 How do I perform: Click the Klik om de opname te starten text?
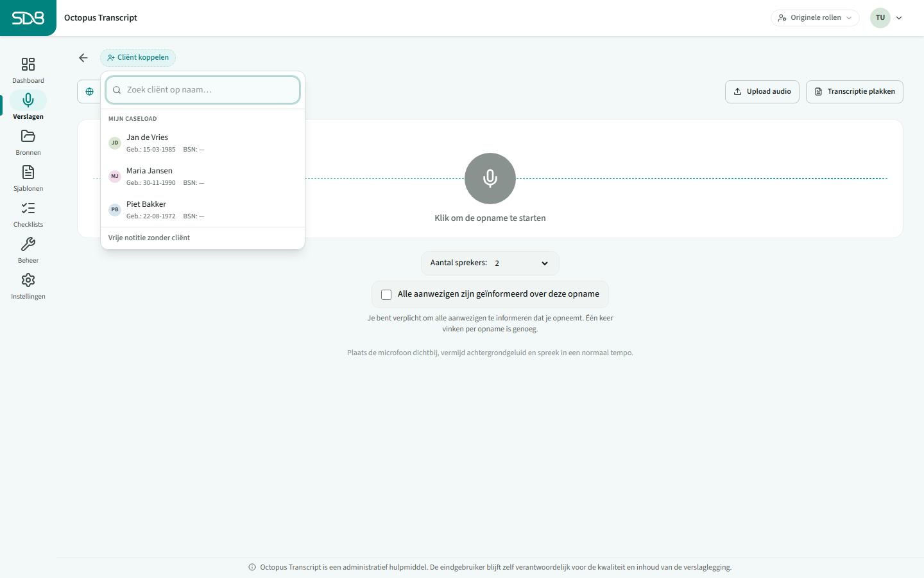(x=490, y=218)
